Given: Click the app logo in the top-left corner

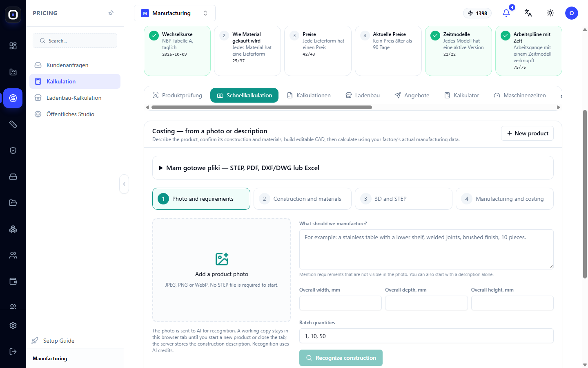Looking at the screenshot, I should 13,15.
